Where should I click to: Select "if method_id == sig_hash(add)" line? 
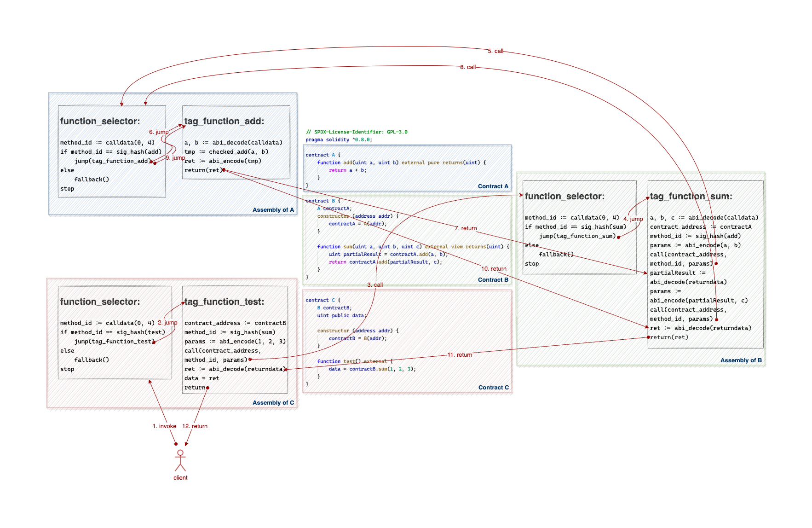[111, 152]
